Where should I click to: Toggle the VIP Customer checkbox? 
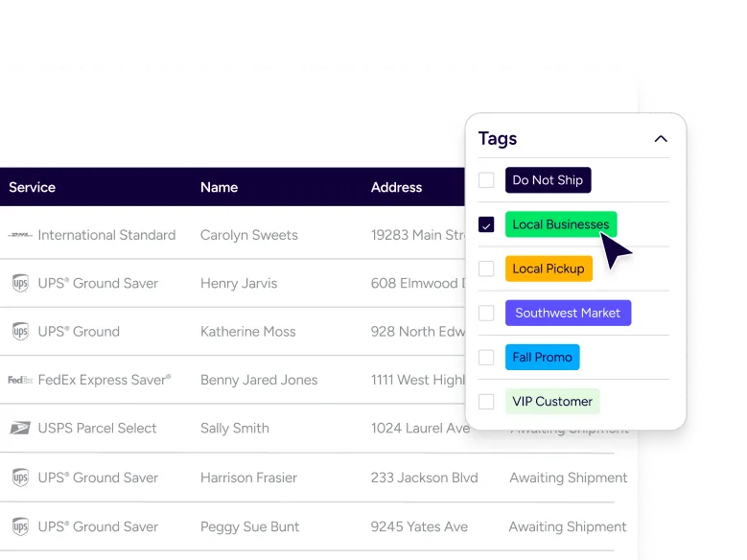click(x=486, y=402)
